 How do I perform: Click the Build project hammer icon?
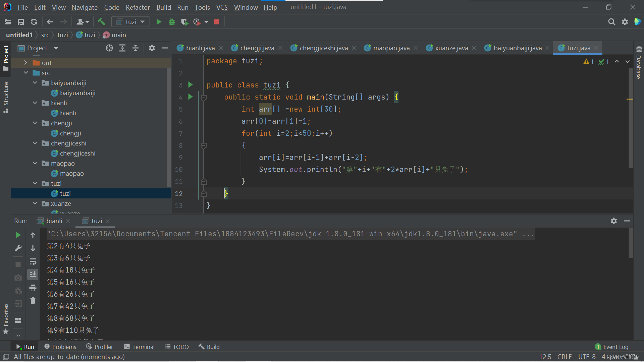pos(101,22)
